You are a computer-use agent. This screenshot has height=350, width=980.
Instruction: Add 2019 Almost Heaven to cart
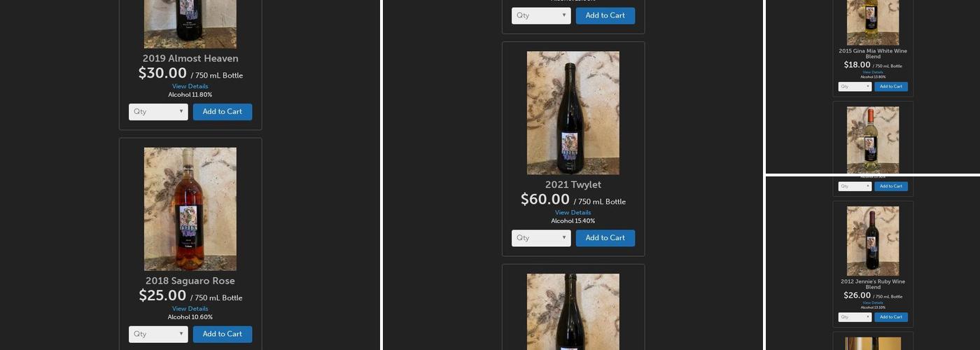(223, 112)
